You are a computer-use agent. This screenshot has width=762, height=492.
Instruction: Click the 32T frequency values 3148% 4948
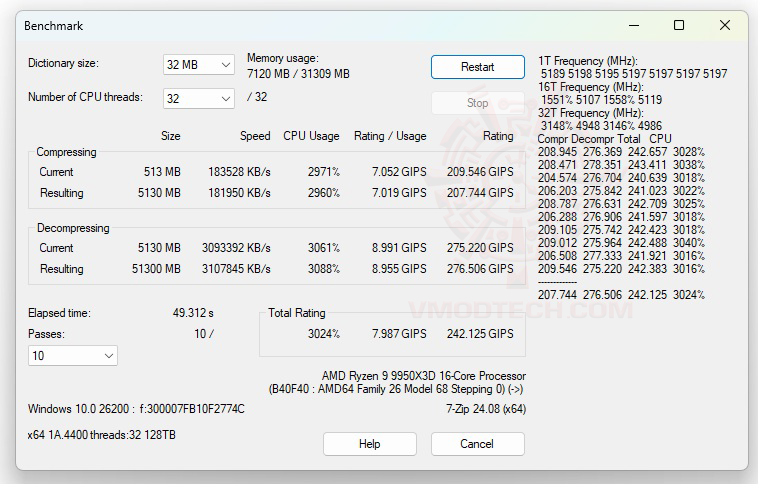click(601, 126)
